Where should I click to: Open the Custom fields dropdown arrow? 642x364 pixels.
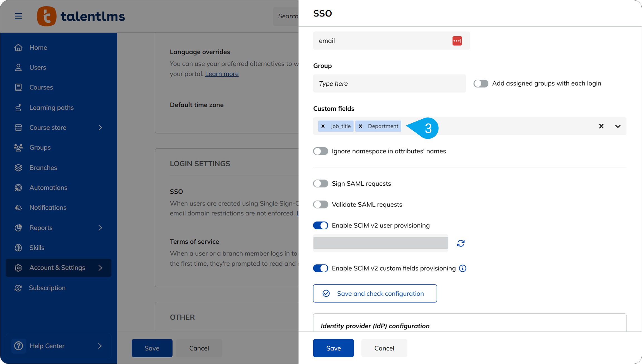point(617,126)
